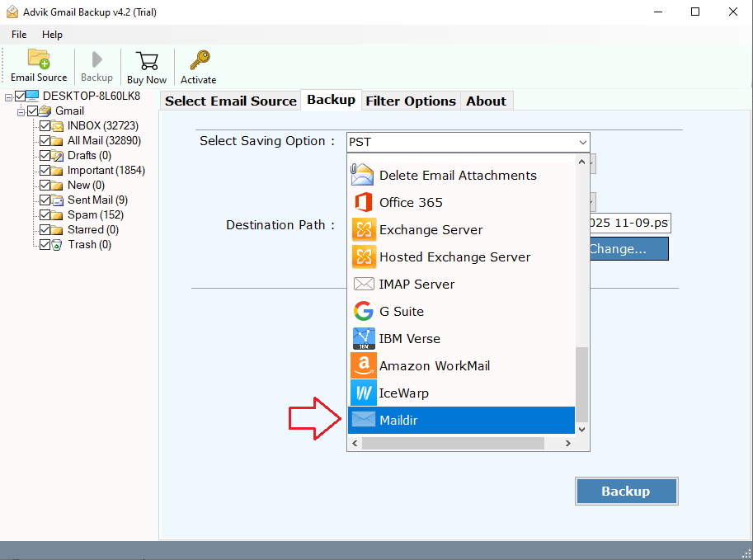Click the DESKTOP-8L60LK8 computer icon
Screen dimensions: 753x560
coord(33,96)
